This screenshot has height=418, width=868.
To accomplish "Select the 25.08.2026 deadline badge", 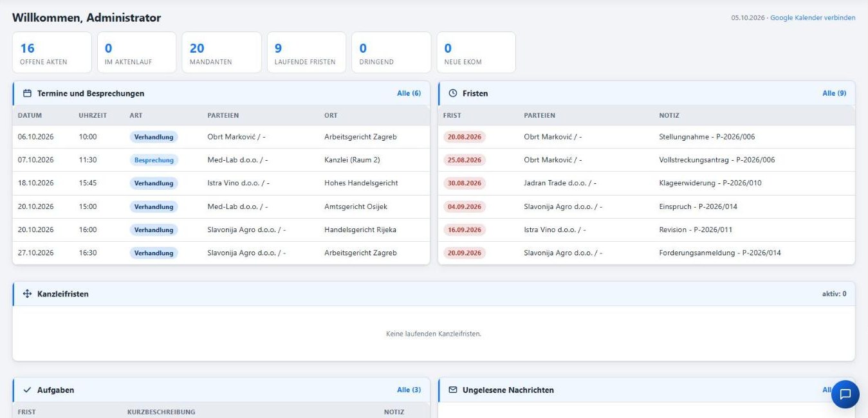I will tap(465, 160).
